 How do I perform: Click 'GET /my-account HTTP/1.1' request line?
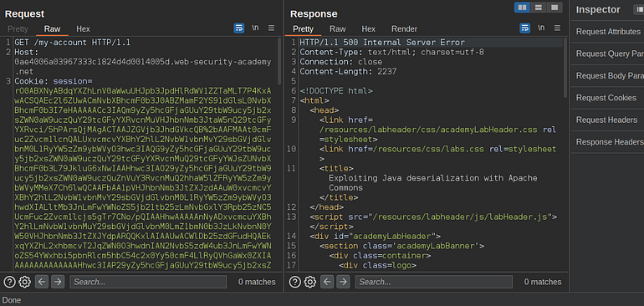coord(72,43)
